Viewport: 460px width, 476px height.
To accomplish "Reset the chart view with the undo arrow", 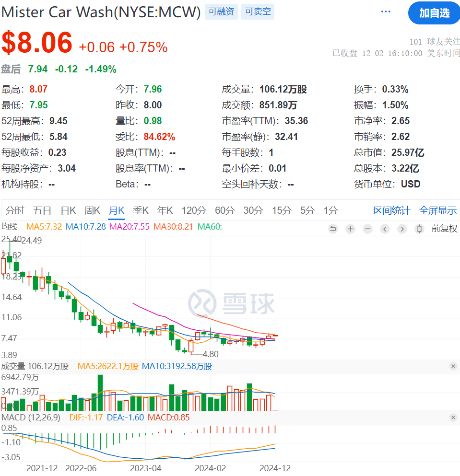I will tap(333, 229).
